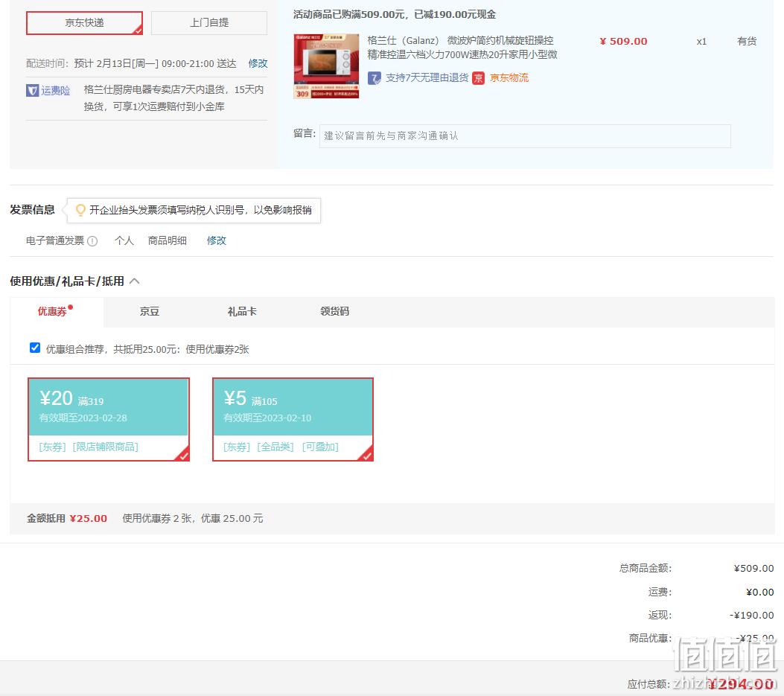Switch to the 京豆 tab
The height and width of the screenshot is (696, 784).
(150, 311)
